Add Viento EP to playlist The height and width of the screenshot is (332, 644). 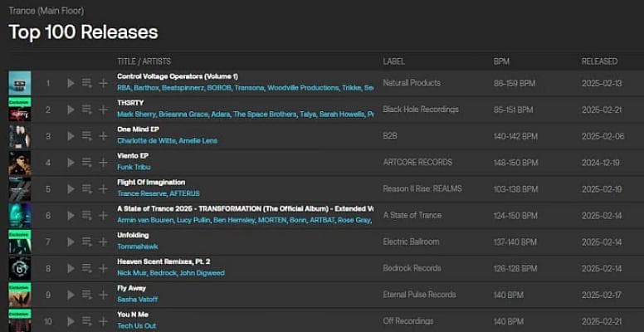coord(103,163)
